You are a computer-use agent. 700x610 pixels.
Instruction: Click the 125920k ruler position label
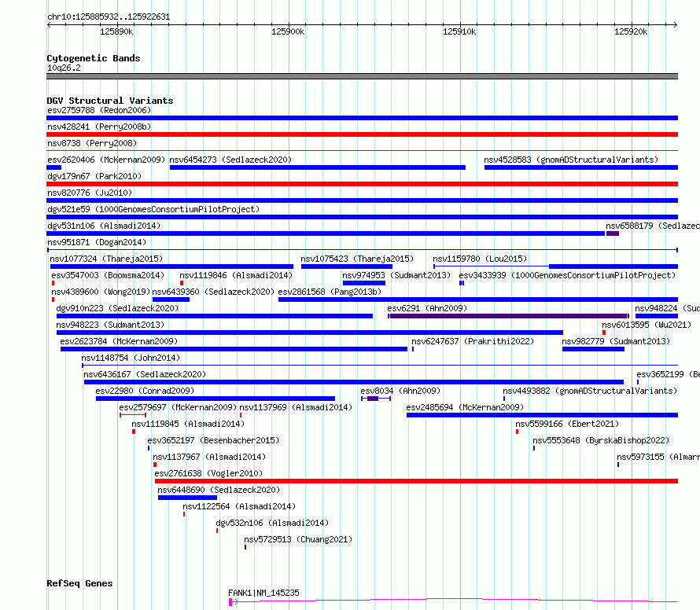pyautogui.click(x=631, y=31)
